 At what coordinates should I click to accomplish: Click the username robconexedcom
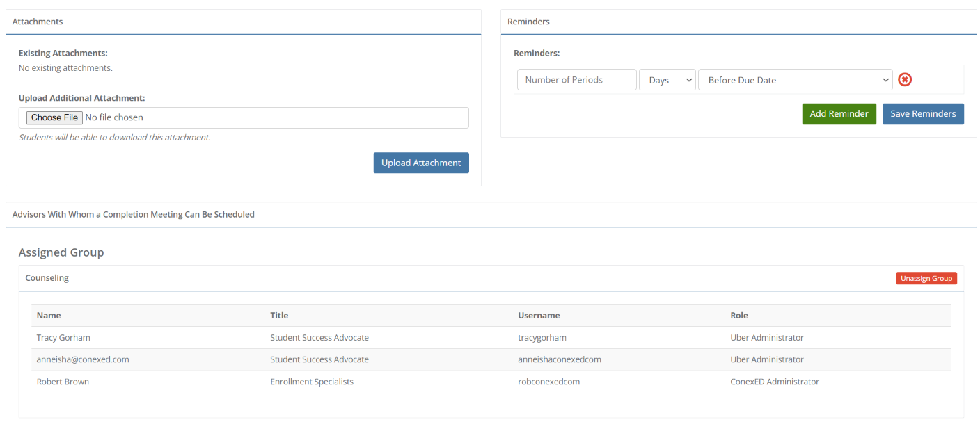click(x=548, y=382)
